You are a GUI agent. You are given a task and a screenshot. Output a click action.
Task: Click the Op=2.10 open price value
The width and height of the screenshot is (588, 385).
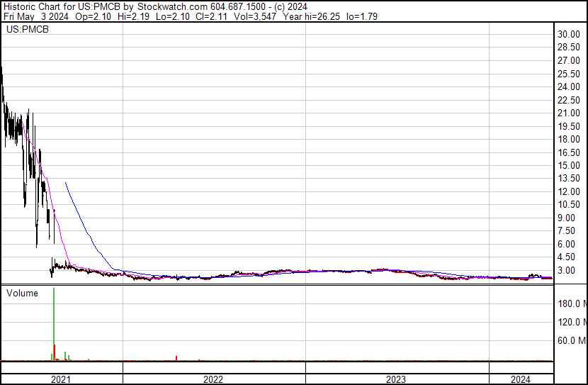coord(93,16)
